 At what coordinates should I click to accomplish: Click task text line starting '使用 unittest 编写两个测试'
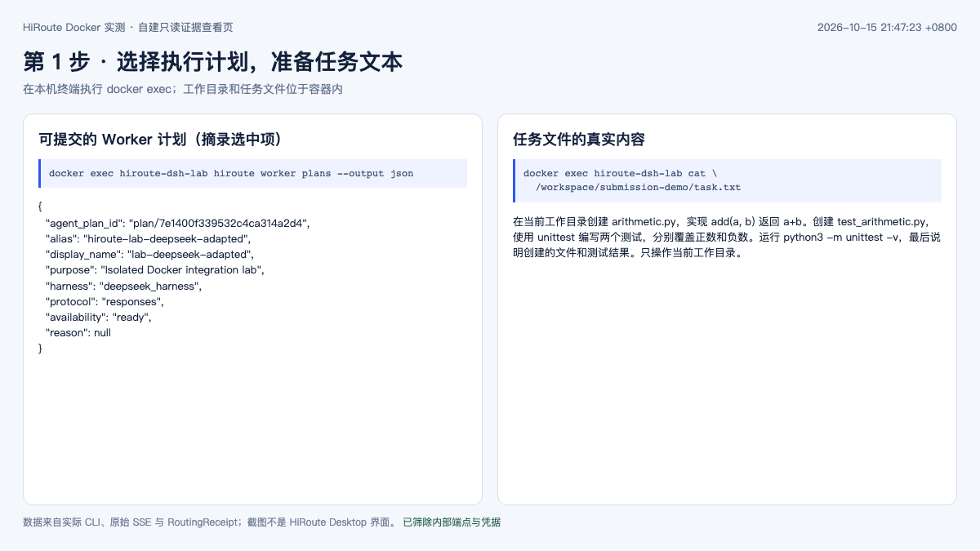click(727, 237)
